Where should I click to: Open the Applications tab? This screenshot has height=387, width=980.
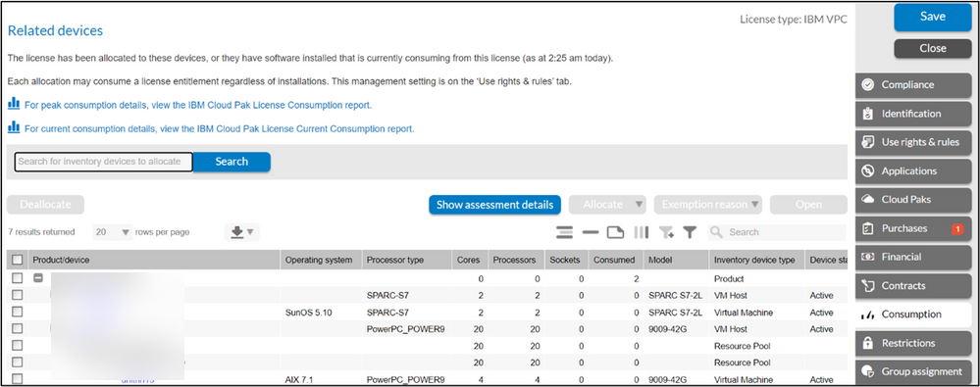[913, 171]
